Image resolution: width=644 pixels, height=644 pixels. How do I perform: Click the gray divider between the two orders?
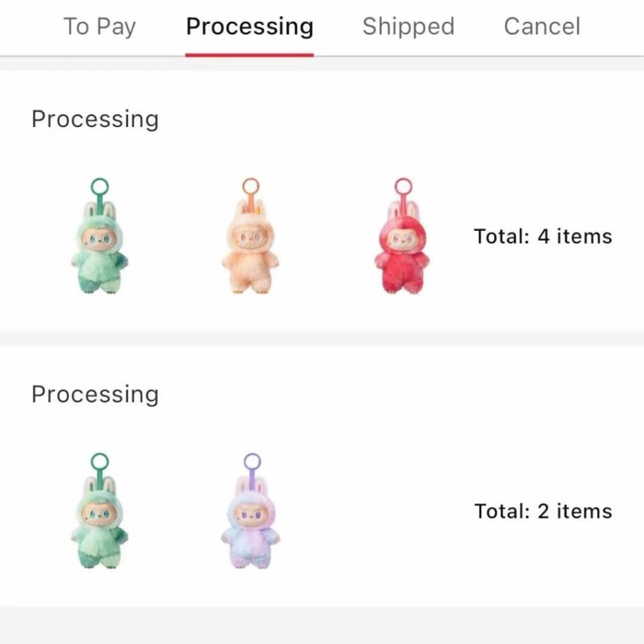[x=322, y=339]
